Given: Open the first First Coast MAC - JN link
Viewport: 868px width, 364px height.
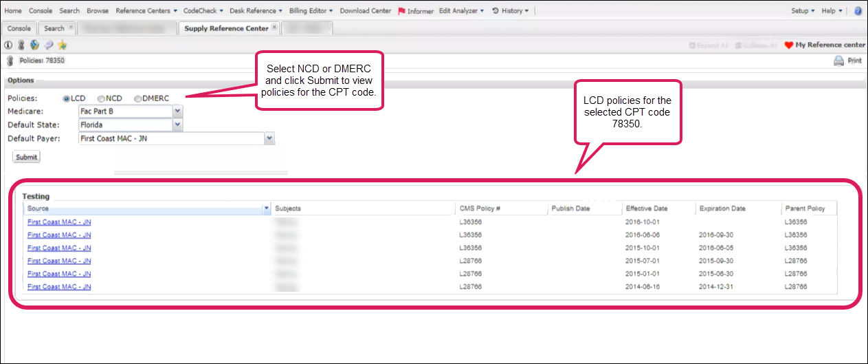Looking at the screenshot, I should coord(59,222).
